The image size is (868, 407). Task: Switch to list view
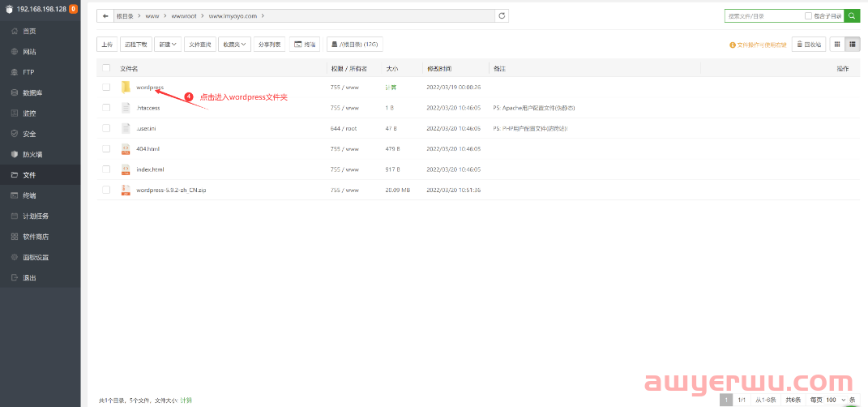853,45
